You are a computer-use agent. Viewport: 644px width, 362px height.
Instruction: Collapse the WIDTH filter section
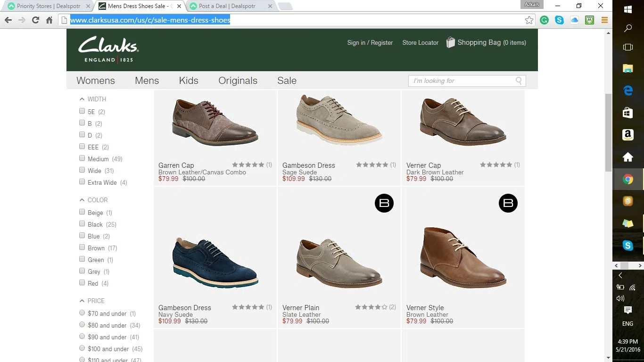(x=82, y=99)
